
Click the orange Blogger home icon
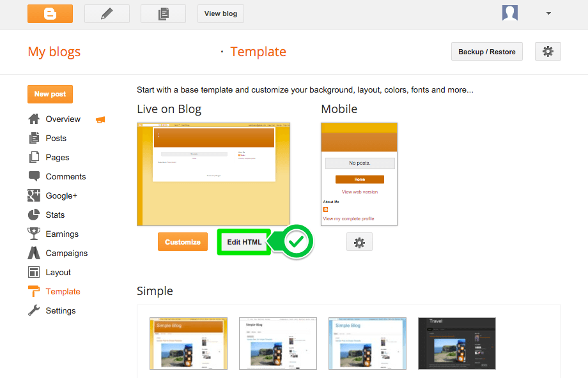point(50,13)
